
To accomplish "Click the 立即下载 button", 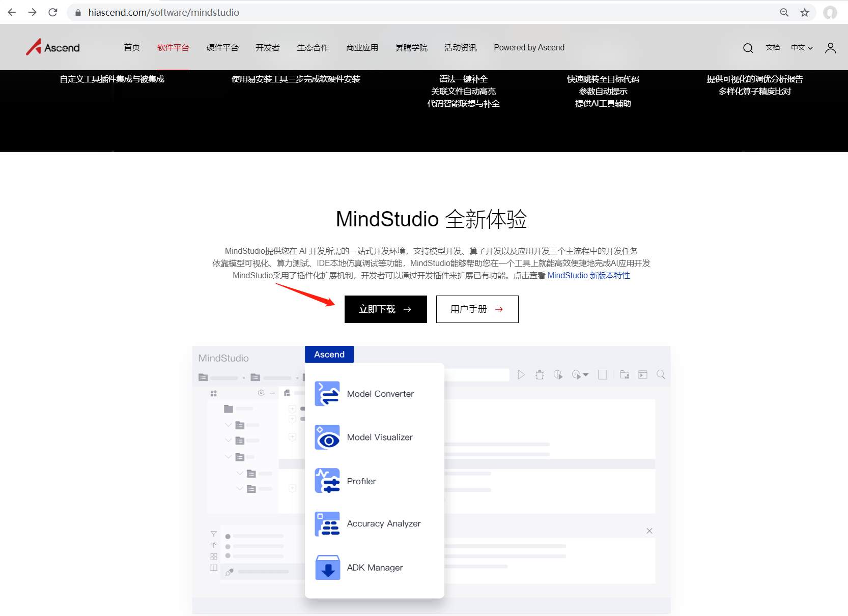I will (386, 309).
